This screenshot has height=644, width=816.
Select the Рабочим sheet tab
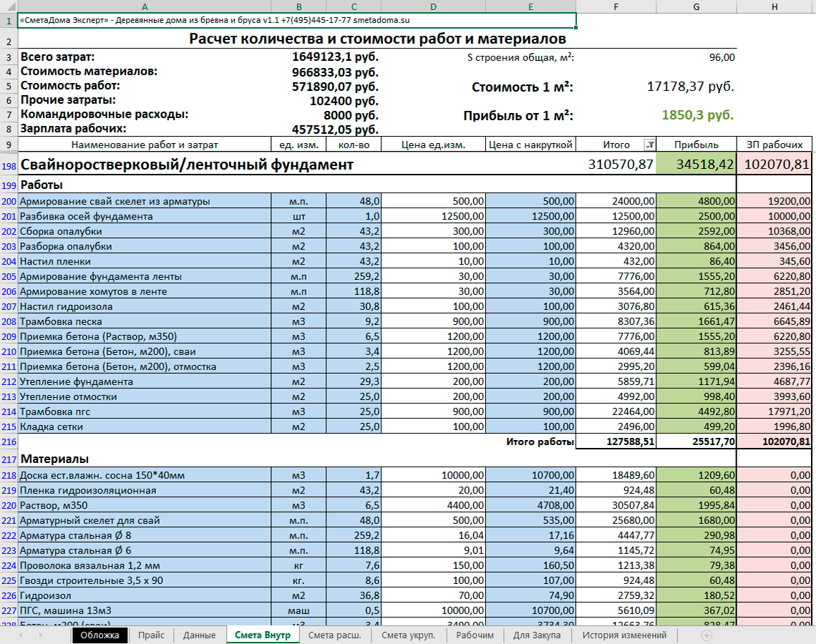point(475,635)
